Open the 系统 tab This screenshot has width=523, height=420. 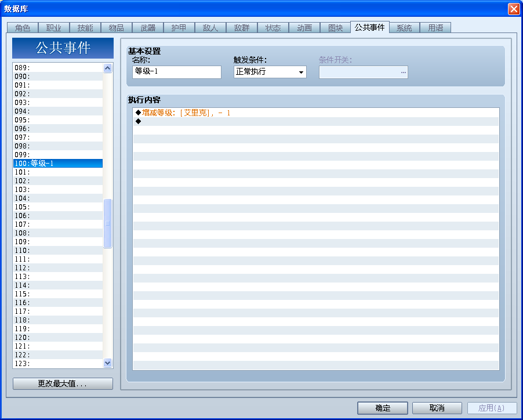pyautogui.click(x=404, y=28)
